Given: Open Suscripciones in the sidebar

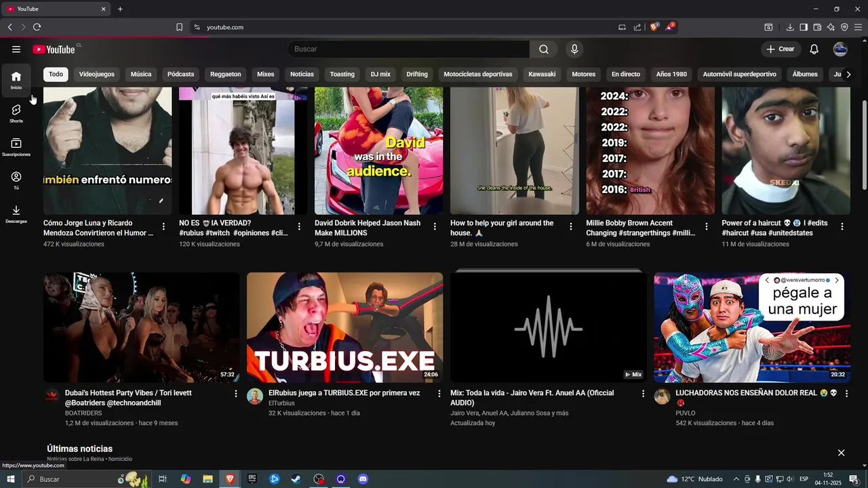Looking at the screenshot, I should coord(16,147).
